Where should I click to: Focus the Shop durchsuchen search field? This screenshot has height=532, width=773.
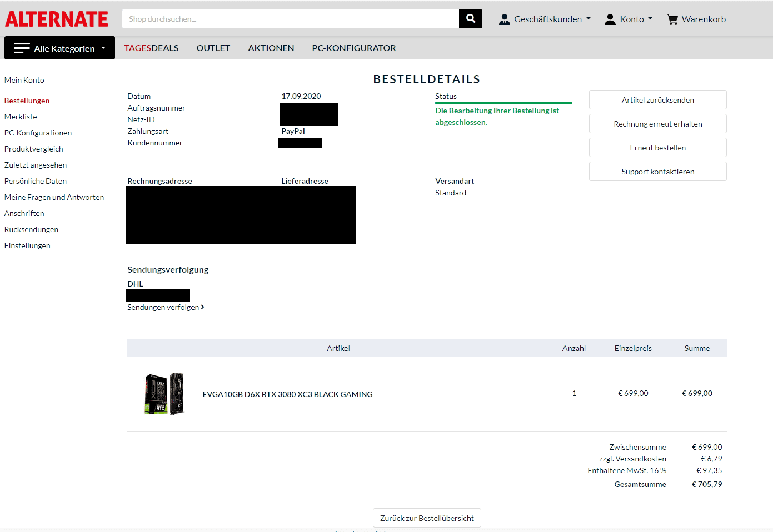(x=291, y=18)
